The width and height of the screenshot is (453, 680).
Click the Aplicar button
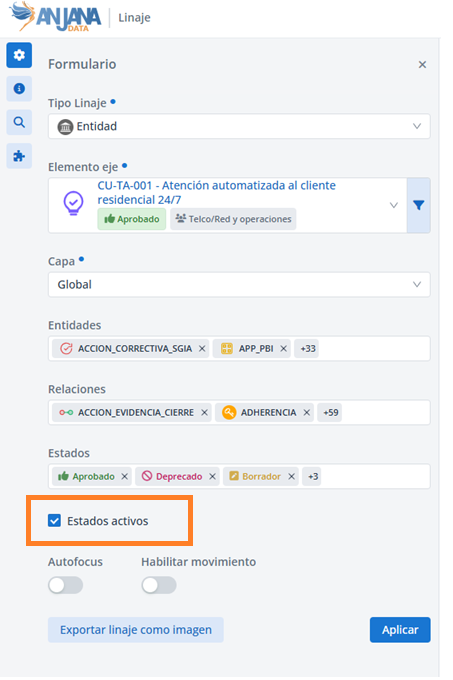(x=400, y=630)
